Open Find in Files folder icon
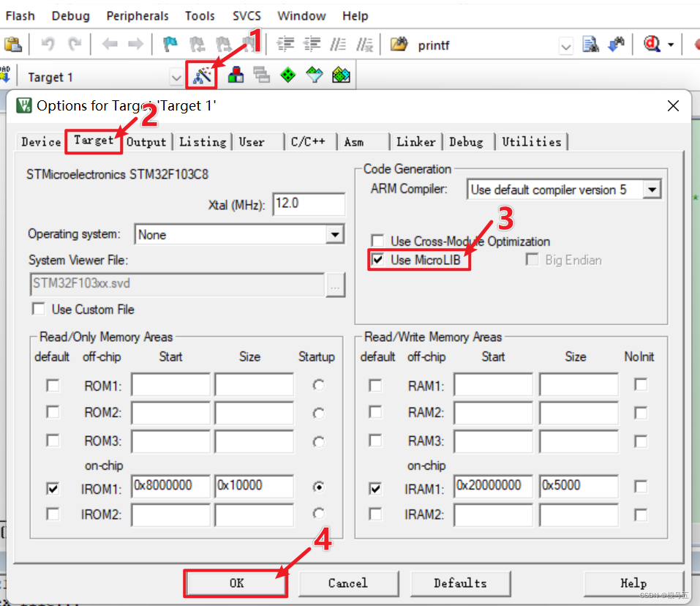The image size is (700, 606). pyautogui.click(x=399, y=44)
